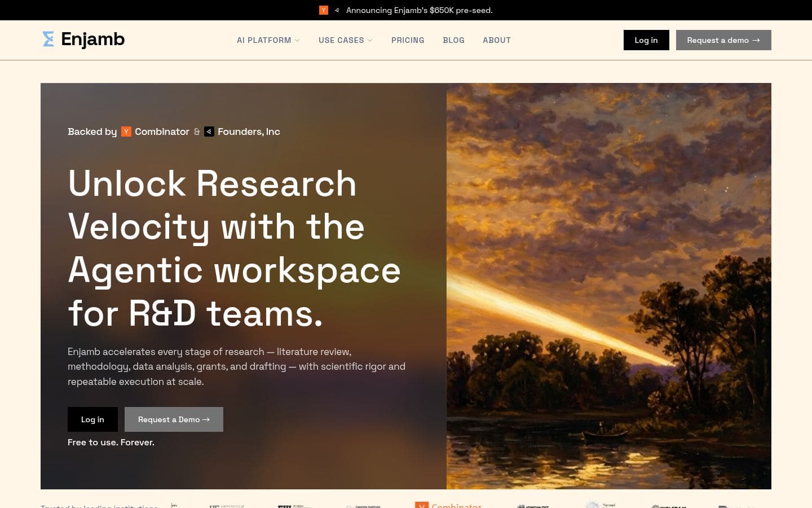Open the About page

tap(497, 40)
